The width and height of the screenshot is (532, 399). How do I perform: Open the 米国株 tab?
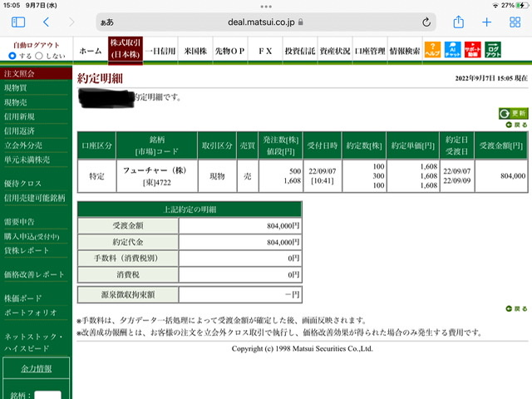point(195,51)
